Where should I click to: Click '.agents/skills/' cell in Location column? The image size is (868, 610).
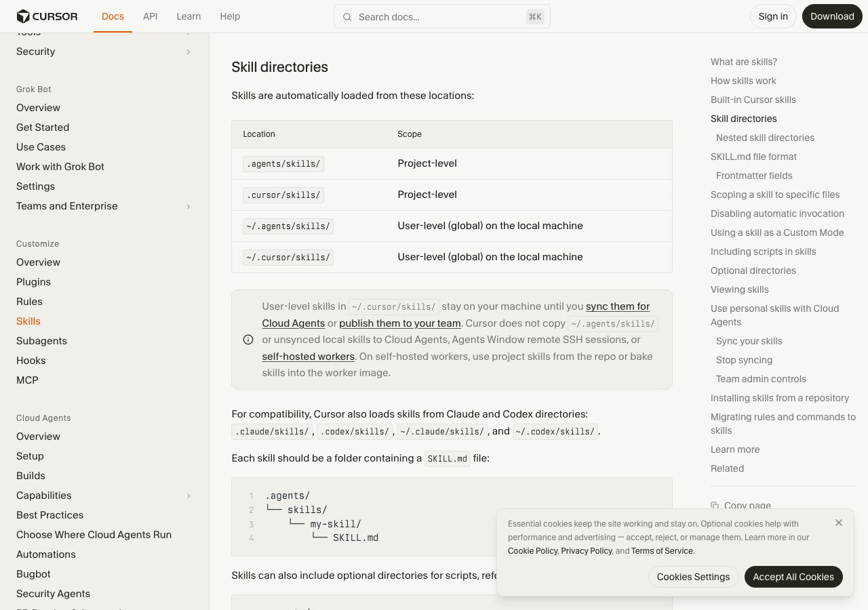point(283,164)
